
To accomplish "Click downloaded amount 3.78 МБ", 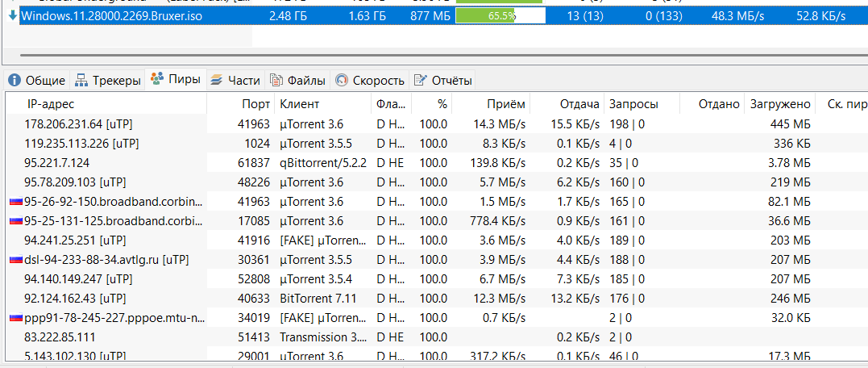I will pos(787,163).
